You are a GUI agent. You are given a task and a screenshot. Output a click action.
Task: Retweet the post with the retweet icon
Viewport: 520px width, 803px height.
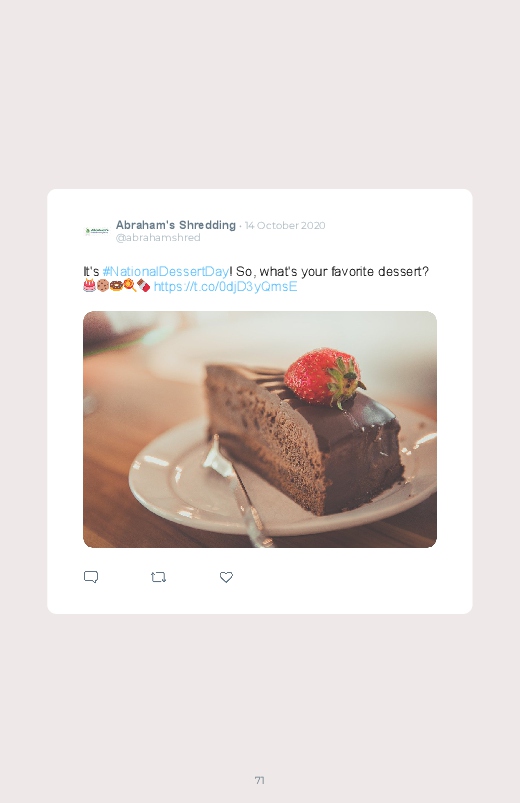158,577
